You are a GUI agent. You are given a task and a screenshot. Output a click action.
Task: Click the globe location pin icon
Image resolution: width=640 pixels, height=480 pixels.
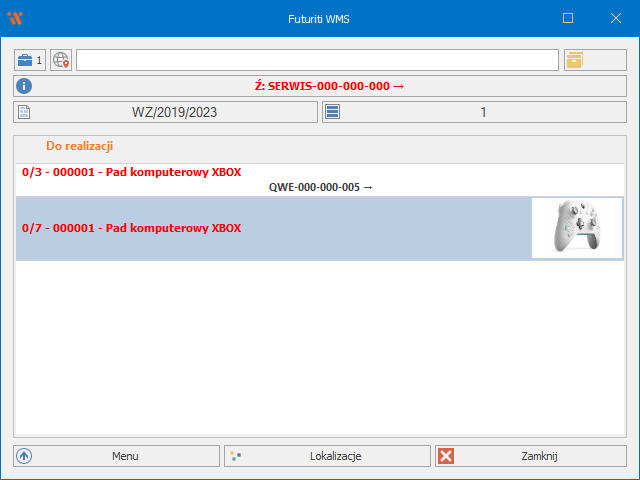(x=61, y=60)
